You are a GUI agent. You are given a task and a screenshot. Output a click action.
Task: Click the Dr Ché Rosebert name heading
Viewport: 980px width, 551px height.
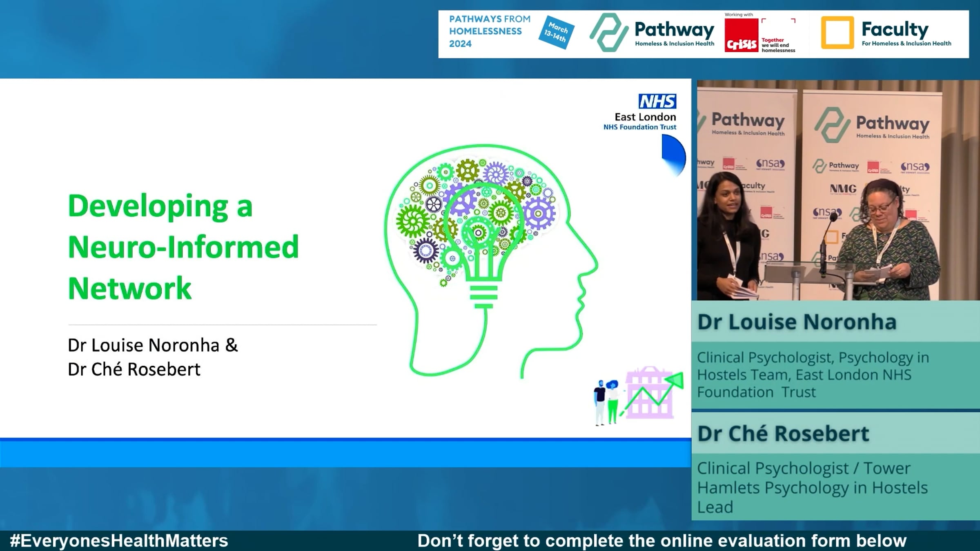(783, 433)
